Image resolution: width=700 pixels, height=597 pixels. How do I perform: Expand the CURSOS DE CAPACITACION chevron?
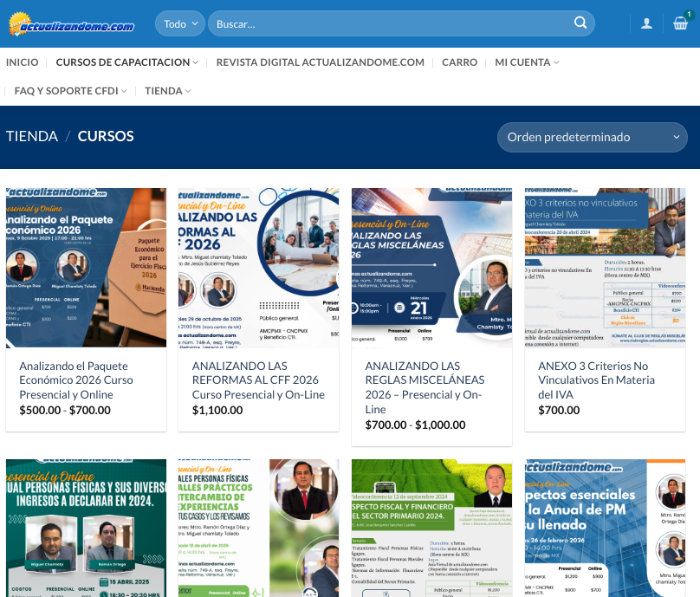(195, 62)
